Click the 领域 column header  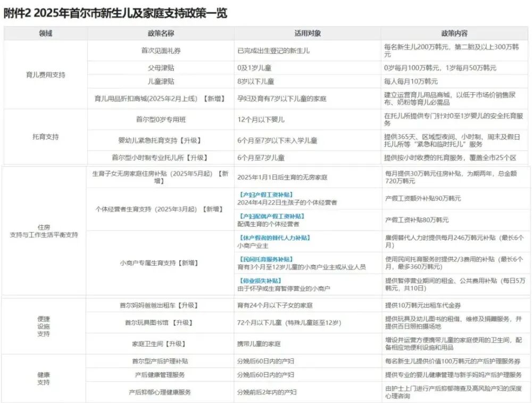(x=46, y=33)
